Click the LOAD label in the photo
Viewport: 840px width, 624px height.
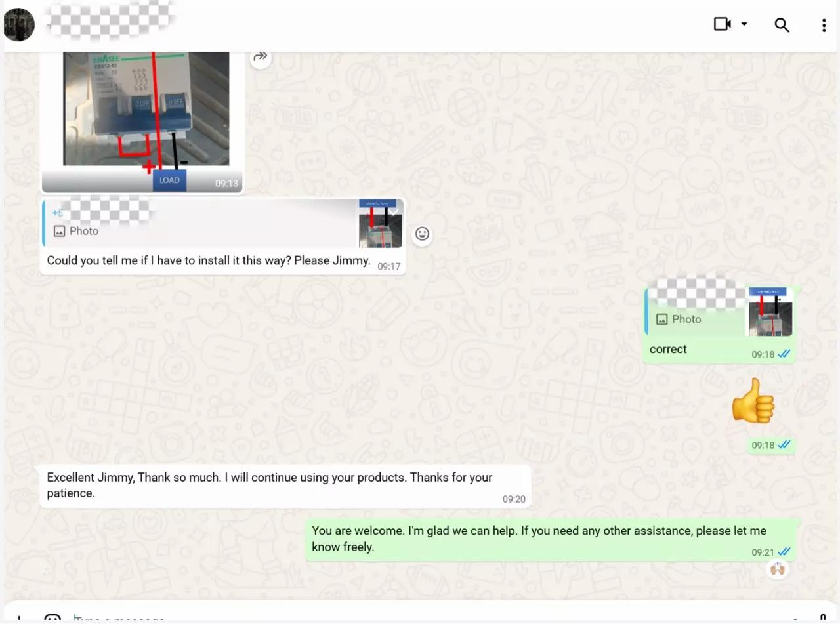169,180
